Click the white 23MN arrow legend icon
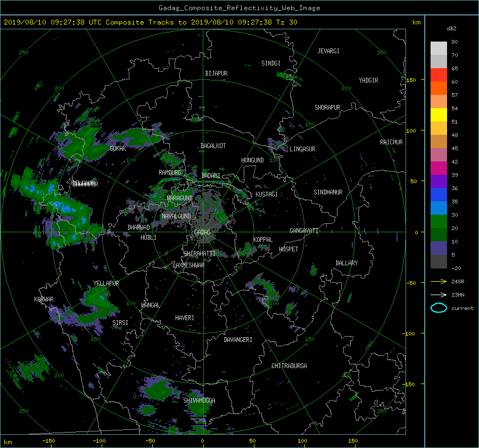479x448 pixels. point(439,295)
